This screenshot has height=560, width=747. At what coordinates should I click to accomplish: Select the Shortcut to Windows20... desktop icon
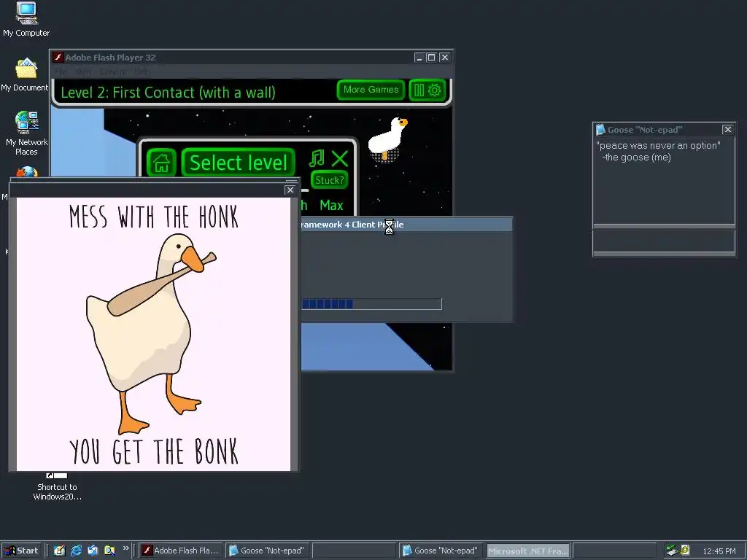[57, 486]
